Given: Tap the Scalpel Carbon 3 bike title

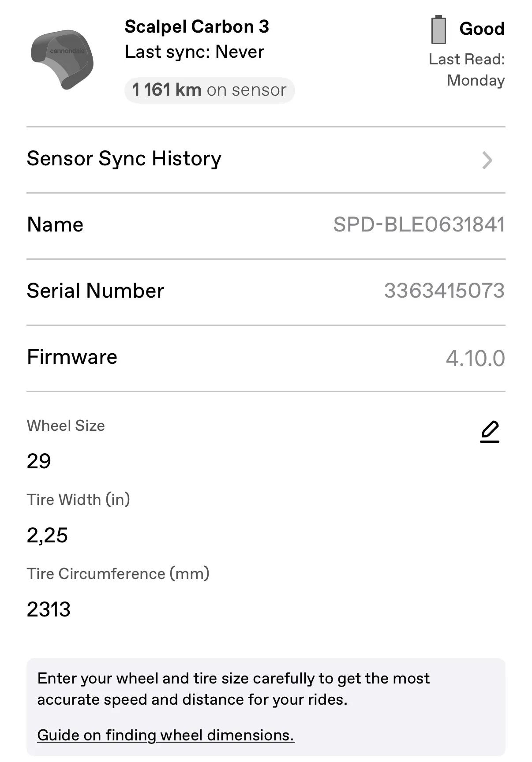Looking at the screenshot, I should 197,27.
